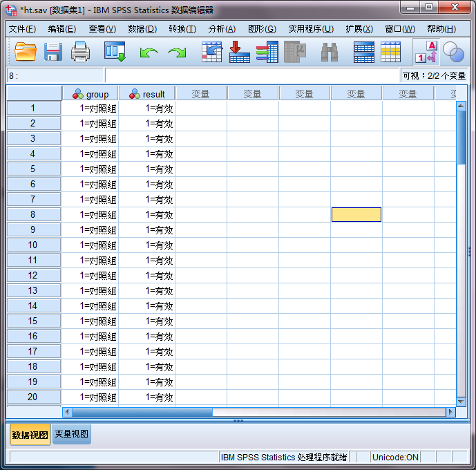Open the 文件(F) menu
476x470 pixels.
(22, 29)
